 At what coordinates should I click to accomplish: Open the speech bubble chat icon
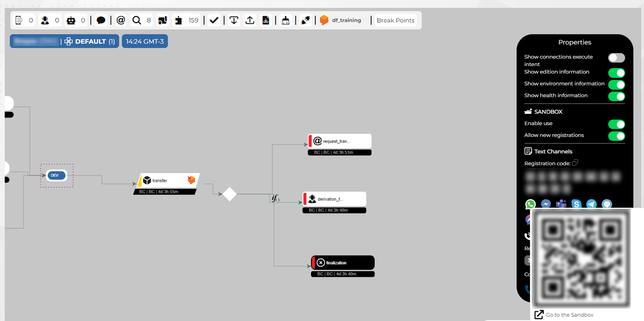tap(101, 20)
